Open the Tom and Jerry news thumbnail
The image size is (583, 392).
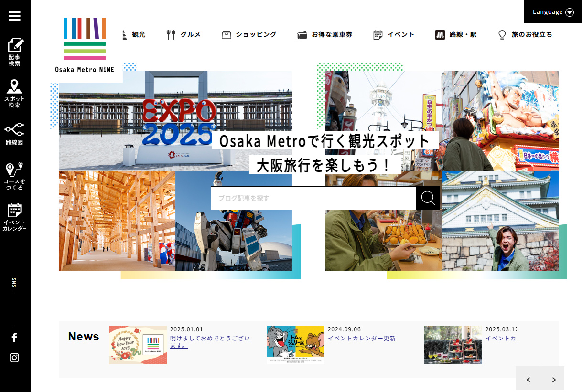click(x=295, y=345)
